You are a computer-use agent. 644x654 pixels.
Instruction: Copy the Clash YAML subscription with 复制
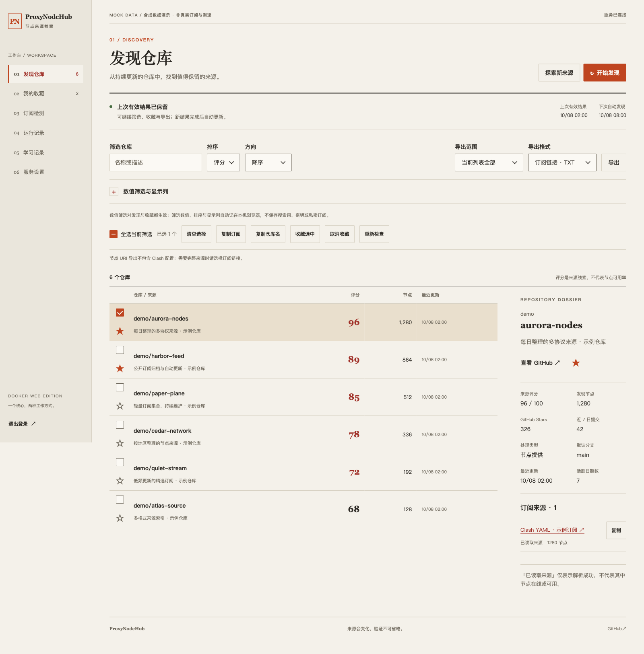tap(616, 531)
